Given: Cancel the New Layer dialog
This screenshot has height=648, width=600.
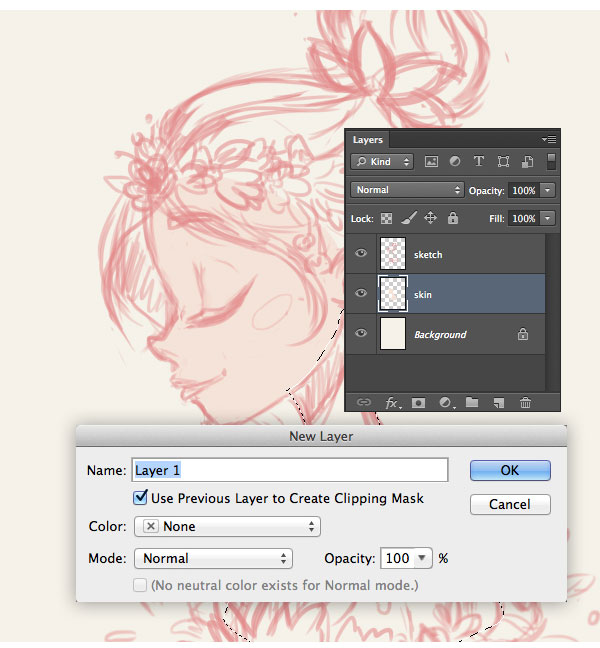Looking at the screenshot, I should pyautogui.click(x=510, y=504).
